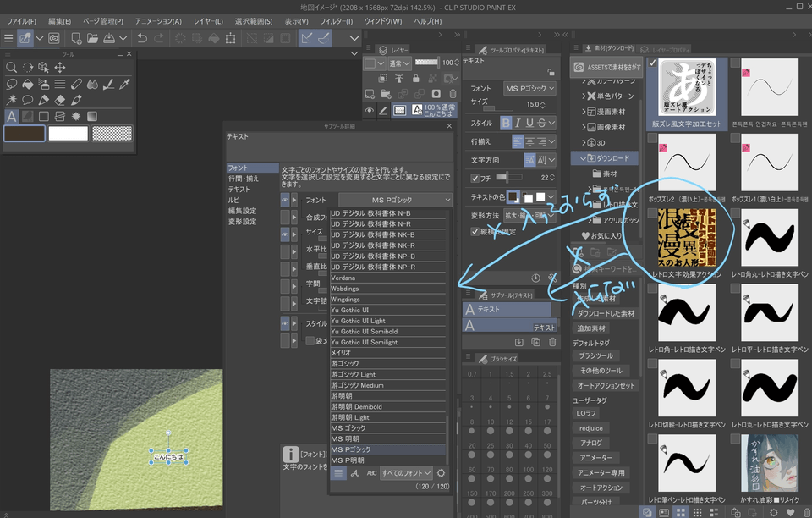812x518 pixels.
Task: Select the Eraser tool
Action: pyautogui.click(x=60, y=100)
